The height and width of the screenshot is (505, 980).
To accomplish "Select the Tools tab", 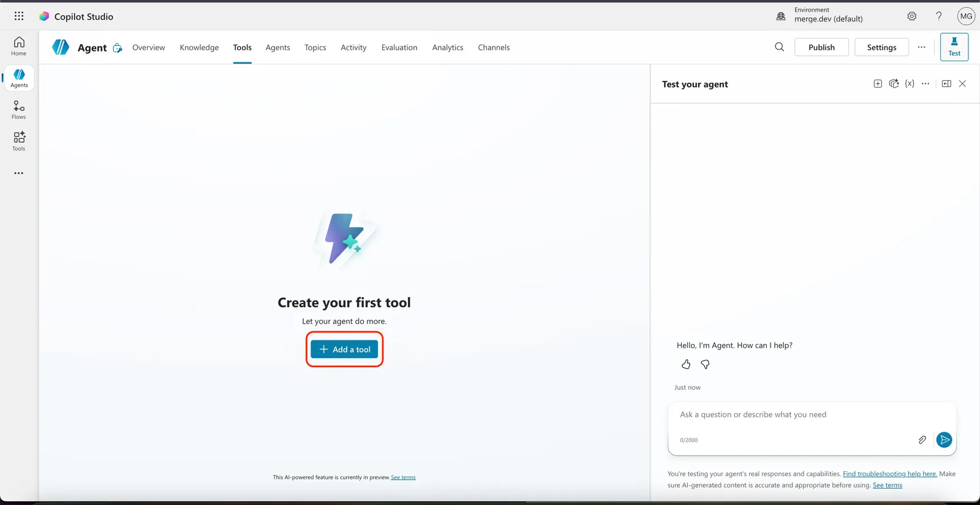I will (242, 47).
